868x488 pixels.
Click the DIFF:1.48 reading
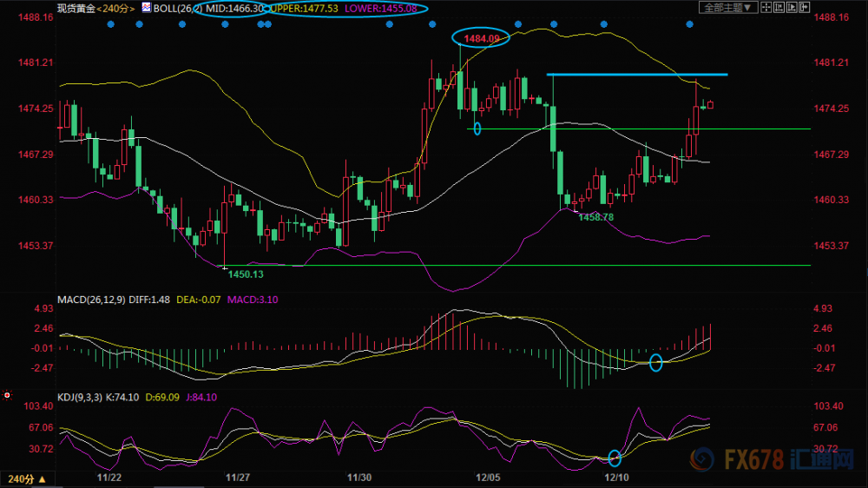click(x=149, y=300)
